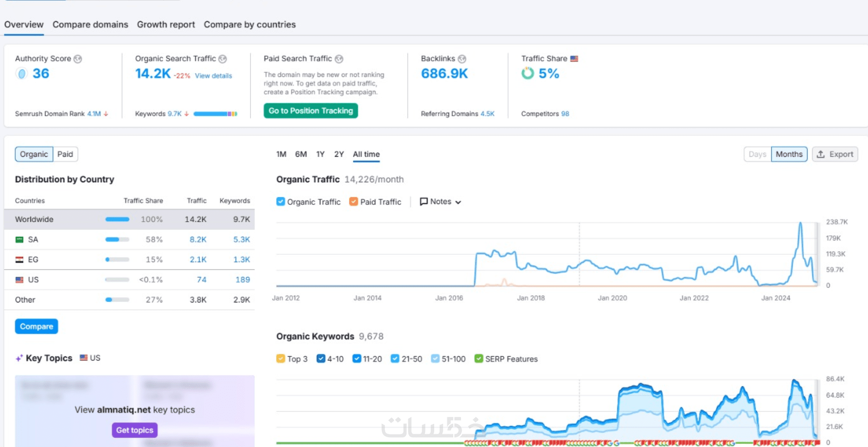Click the Backlinks info icon
This screenshot has height=447, width=868.
pyautogui.click(x=462, y=59)
